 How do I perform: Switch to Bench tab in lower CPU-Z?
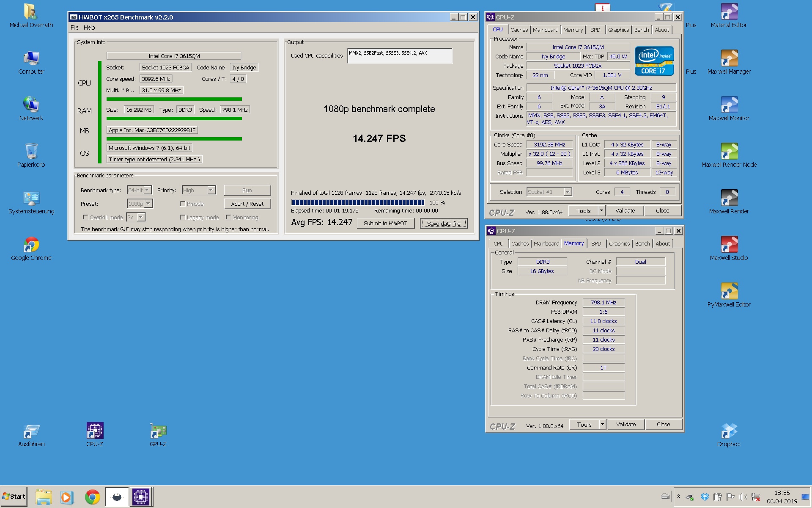[642, 243]
